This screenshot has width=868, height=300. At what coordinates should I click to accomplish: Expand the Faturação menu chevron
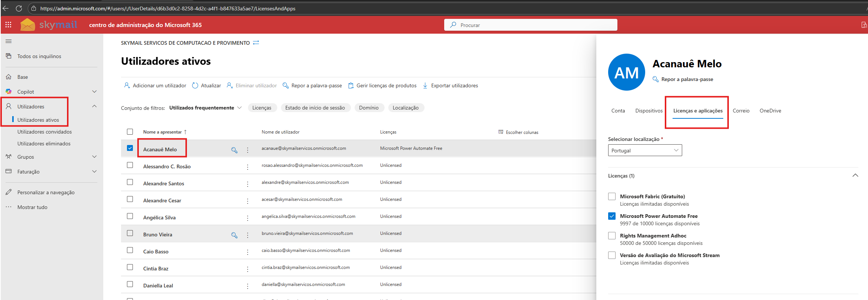[x=94, y=171]
